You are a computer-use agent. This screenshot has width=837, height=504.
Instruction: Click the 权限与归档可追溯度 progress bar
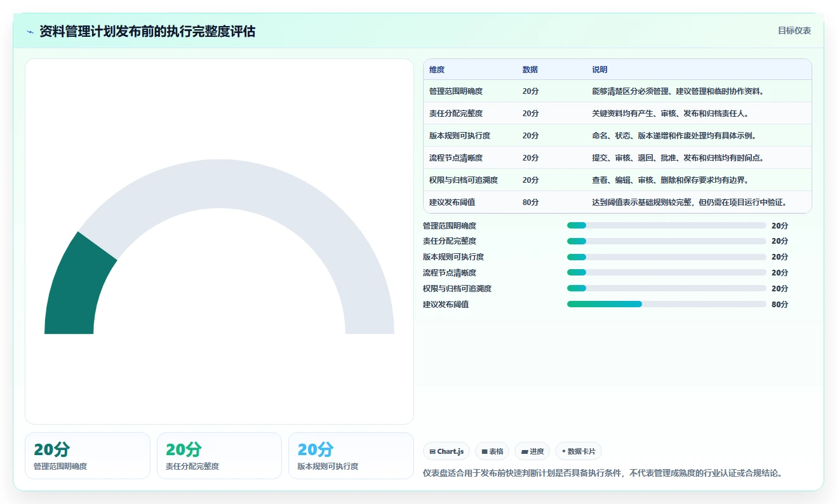click(x=666, y=288)
